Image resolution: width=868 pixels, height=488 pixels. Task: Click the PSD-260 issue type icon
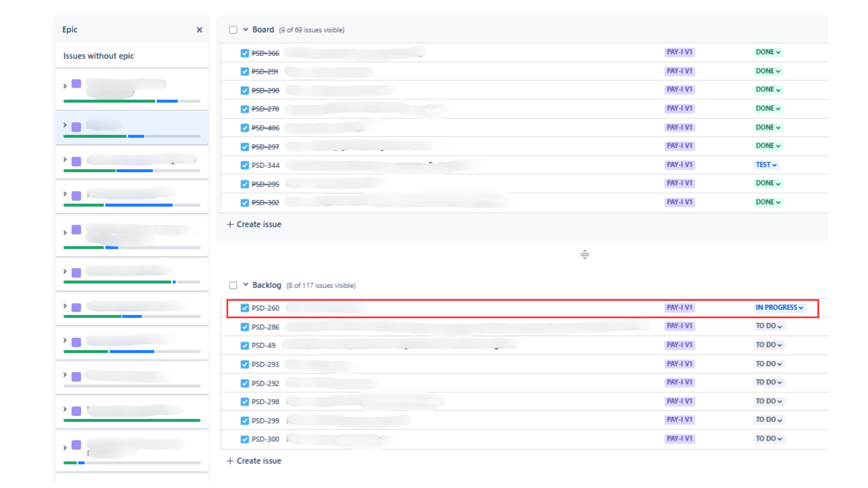[x=245, y=308]
